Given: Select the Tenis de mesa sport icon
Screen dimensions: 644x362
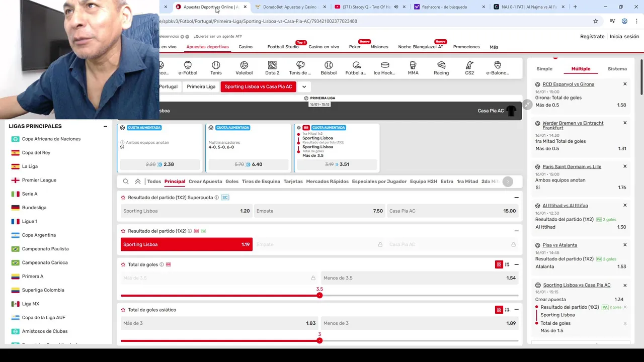Looking at the screenshot, I should [x=300, y=68].
